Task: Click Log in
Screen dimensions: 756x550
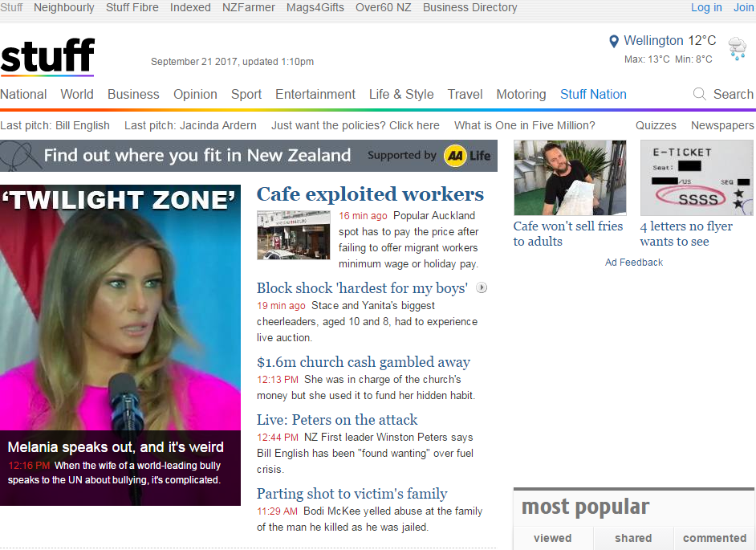Action: click(x=706, y=8)
